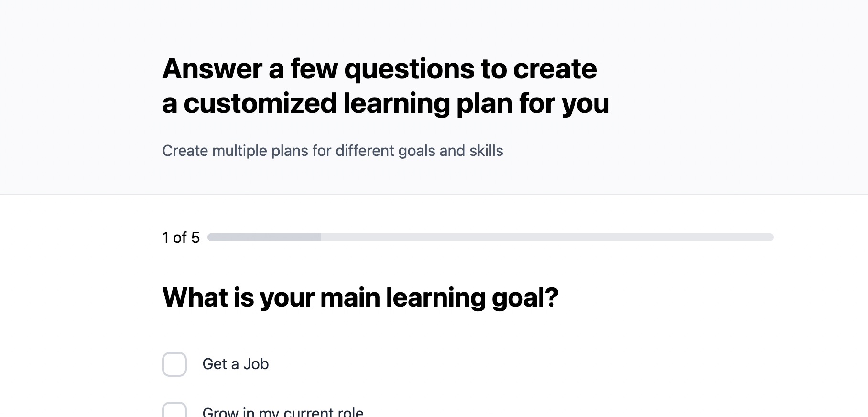Click the Grow in my current role label

282,410
